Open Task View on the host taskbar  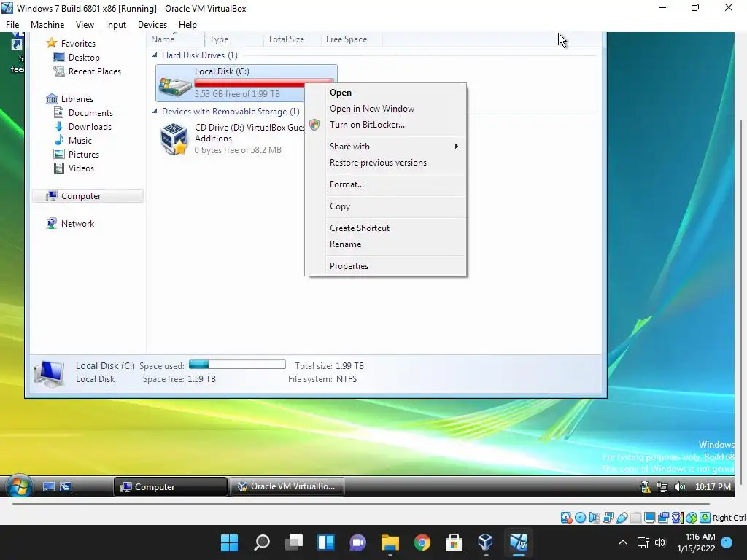coord(294,542)
